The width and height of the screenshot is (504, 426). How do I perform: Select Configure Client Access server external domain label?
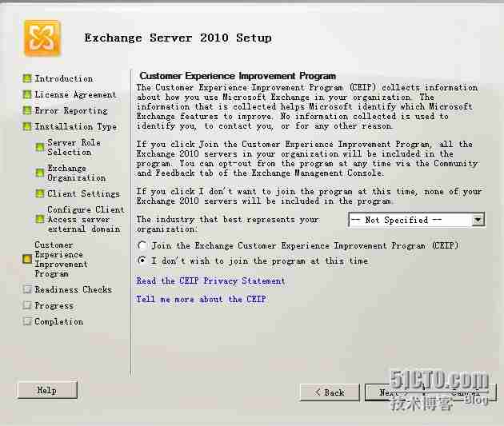(x=86, y=219)
